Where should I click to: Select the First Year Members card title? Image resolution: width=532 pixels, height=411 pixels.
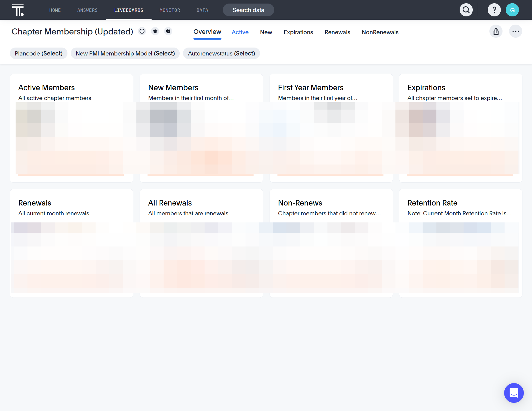pos(311,87)
